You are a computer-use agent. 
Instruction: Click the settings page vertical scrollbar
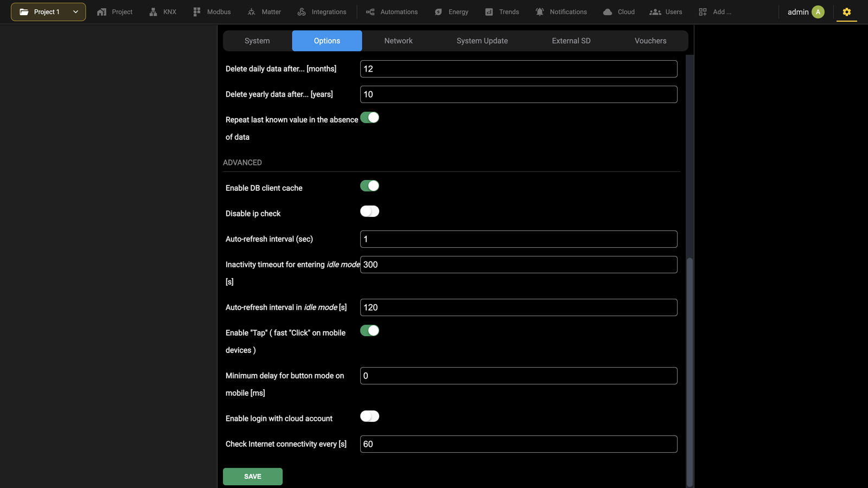[x=690, y=373]
